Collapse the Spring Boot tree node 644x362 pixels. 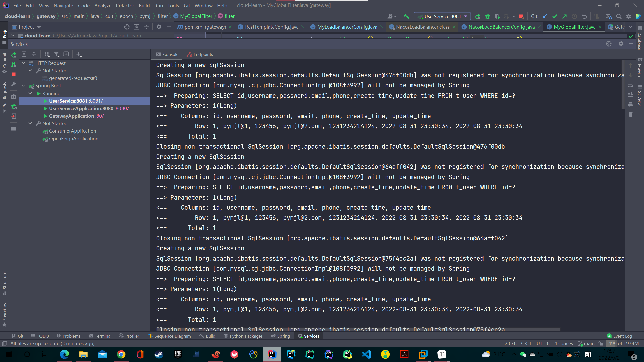tap(24, 85)
